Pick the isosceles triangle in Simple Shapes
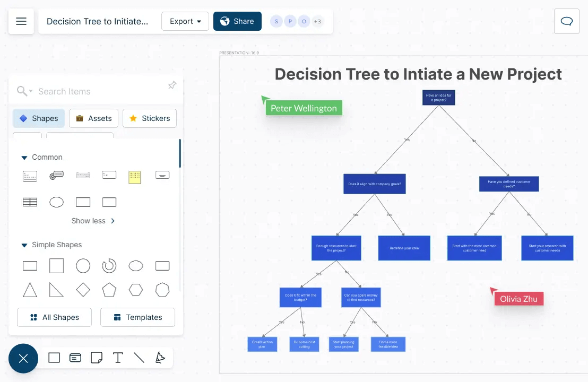The width and height of the screenshot is (588, 382). point(30,290)
